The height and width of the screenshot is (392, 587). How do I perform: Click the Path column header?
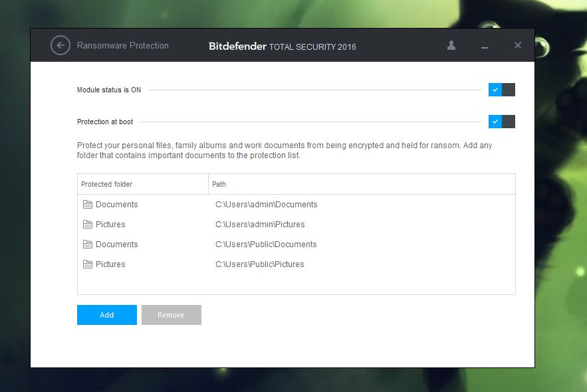362,184
